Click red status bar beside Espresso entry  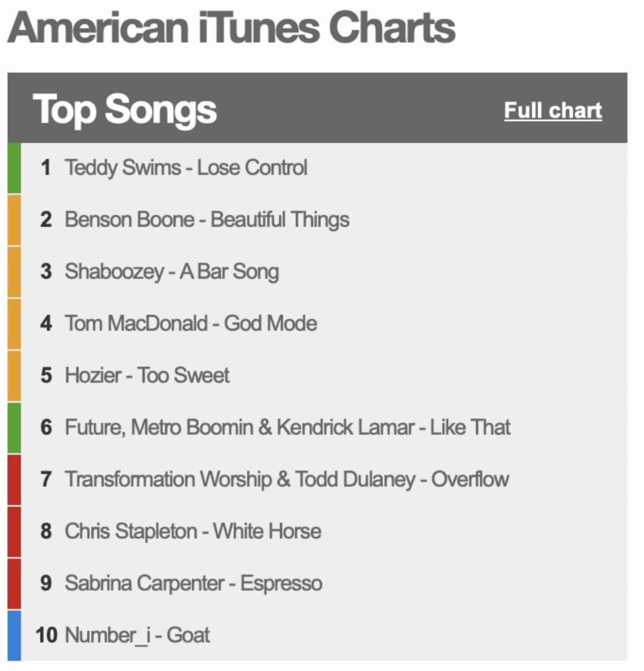click(x=14, y=583)
